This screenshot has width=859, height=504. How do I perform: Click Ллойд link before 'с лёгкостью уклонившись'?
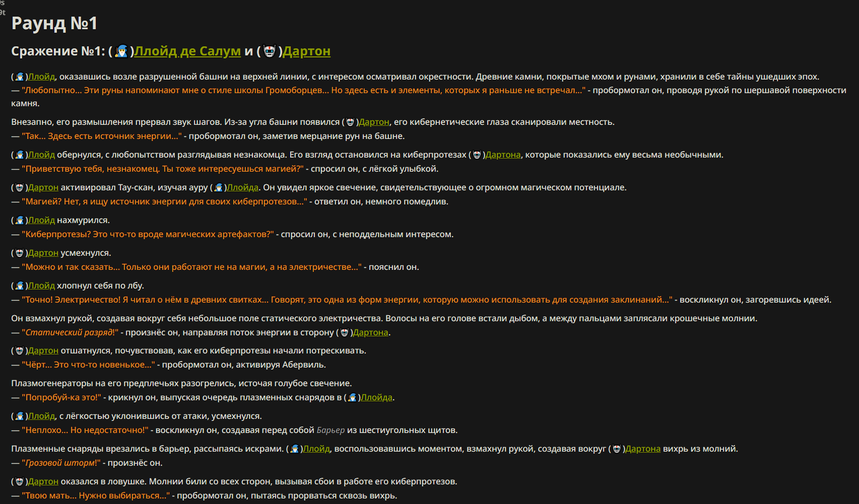point(41,416)
